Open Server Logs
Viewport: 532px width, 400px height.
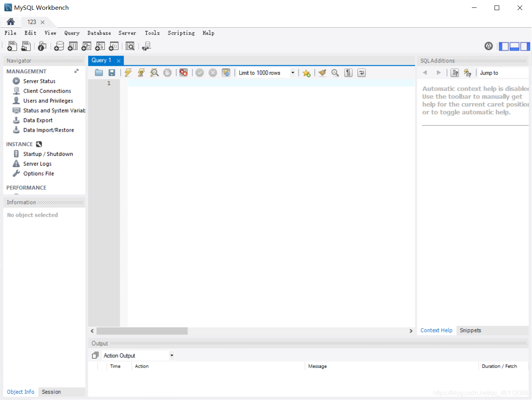37,164
